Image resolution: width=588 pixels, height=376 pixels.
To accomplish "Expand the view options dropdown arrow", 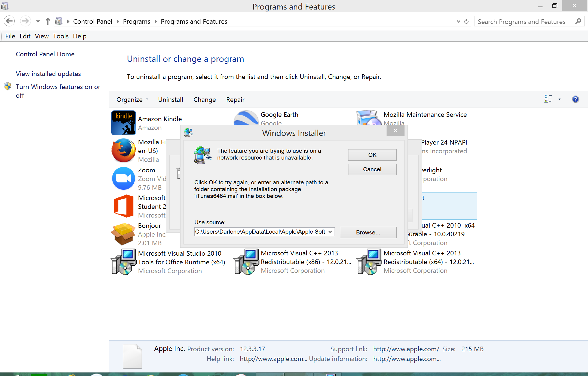I will tap(559, 99).
